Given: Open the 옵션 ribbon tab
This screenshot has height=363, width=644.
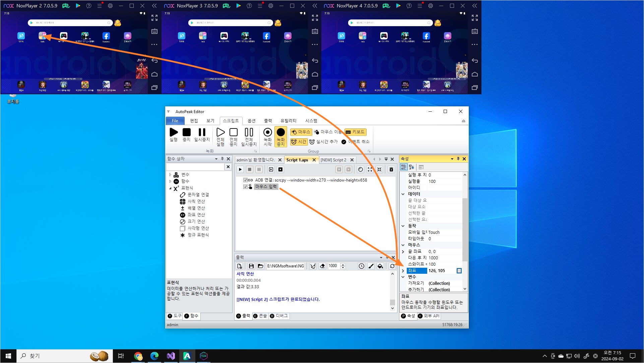Looking at the screenshot, I should (x=251, y=121).
